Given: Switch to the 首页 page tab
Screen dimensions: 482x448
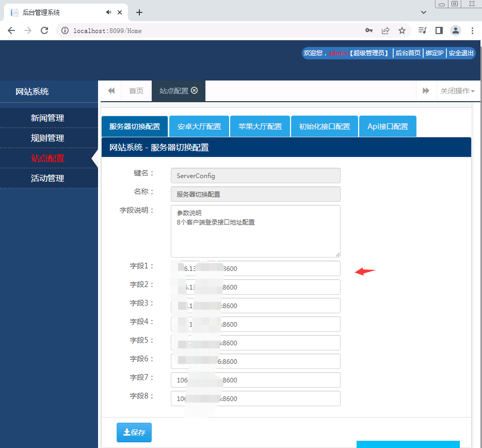Looking at the screenshot, I should click(x=136, y=91).
